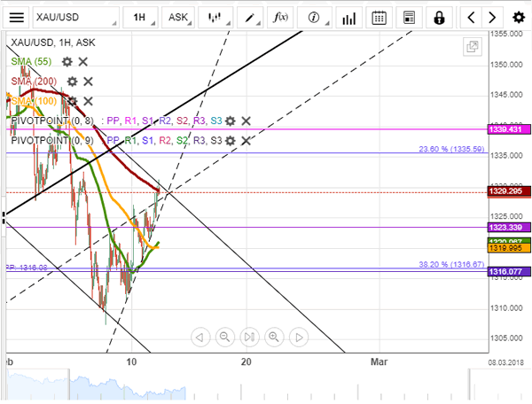Toggle the chart lock icon
Image resolution: width=532 pixels, height=404 pixels.
click(439, 18)
